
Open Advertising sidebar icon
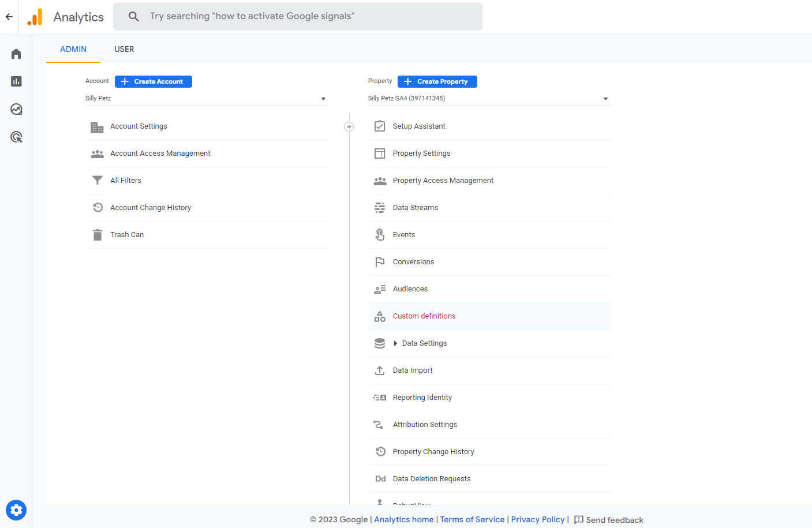16,137
